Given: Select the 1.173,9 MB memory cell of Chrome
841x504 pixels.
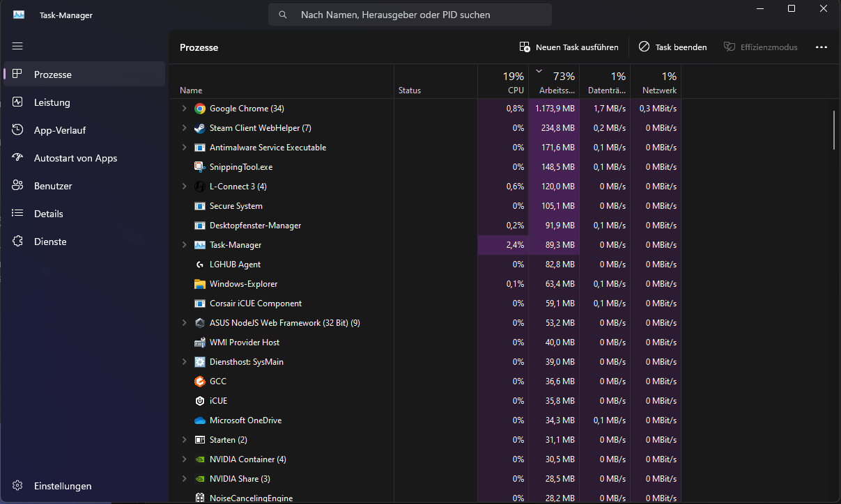Looking at the screenshot, I should pyautogui.click(x=554, y=109).
